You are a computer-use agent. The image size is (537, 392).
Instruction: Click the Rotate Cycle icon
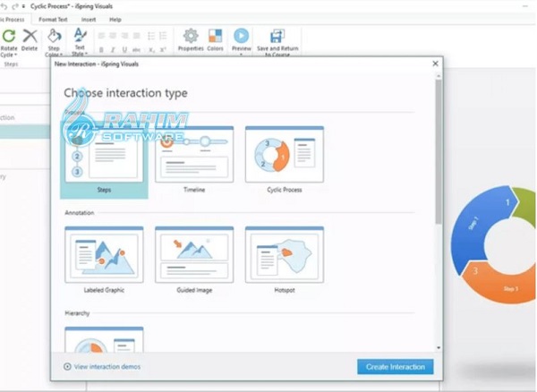pos(9,36)
